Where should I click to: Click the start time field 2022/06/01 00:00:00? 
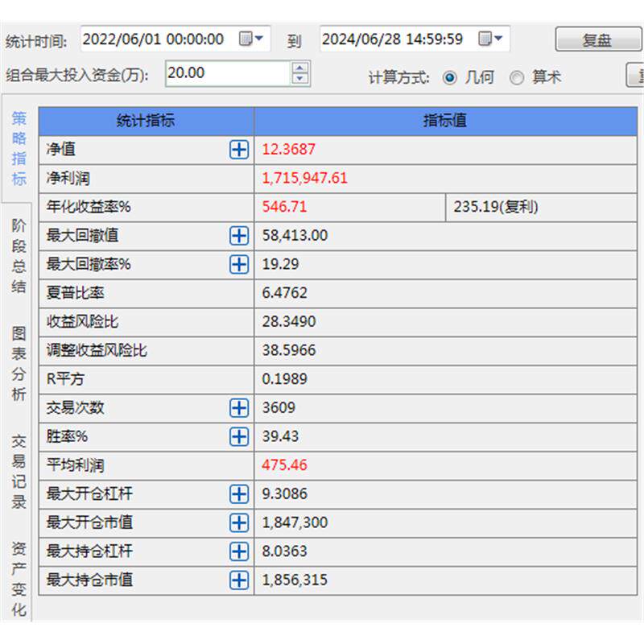click(175, 39)
